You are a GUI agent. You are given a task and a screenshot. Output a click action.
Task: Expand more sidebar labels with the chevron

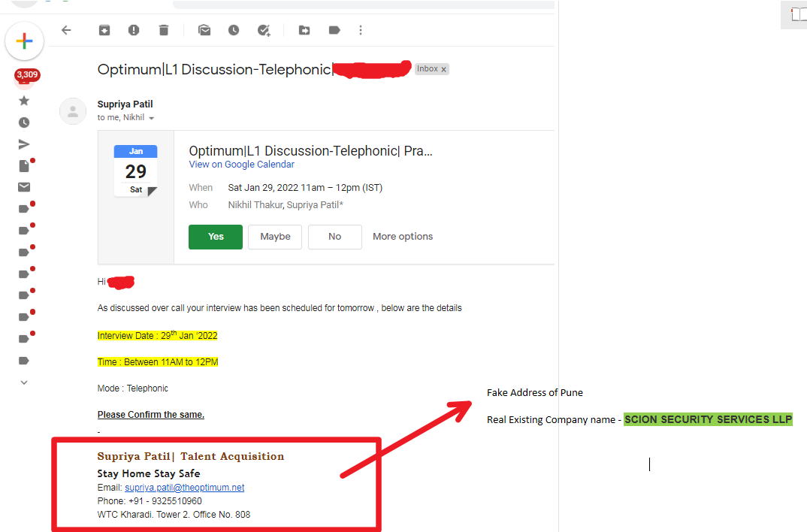[24, 382]
